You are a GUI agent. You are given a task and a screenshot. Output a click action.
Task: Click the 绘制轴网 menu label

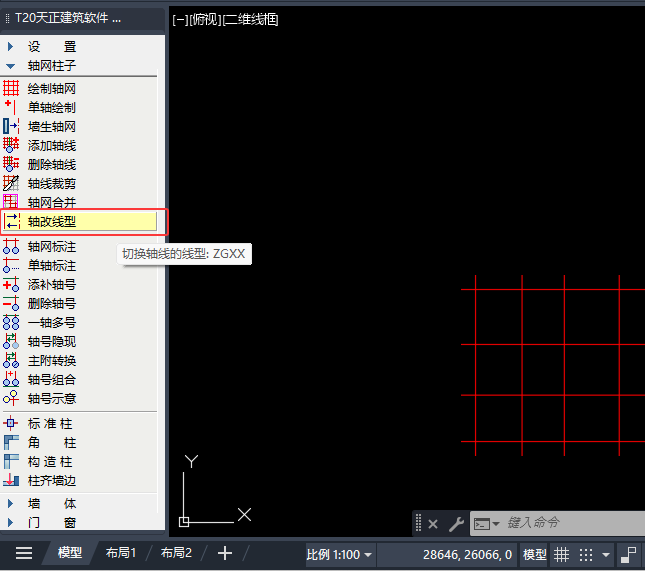(52, 88)
